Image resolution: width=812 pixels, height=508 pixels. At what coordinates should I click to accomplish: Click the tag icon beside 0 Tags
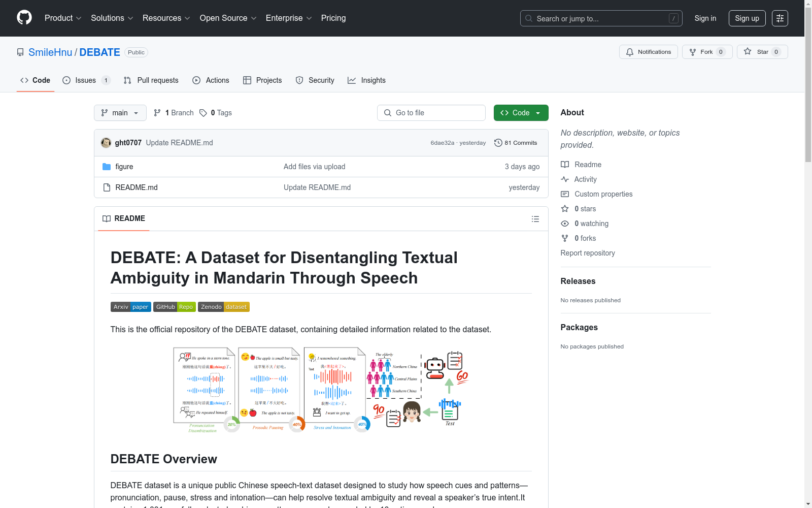203,113
